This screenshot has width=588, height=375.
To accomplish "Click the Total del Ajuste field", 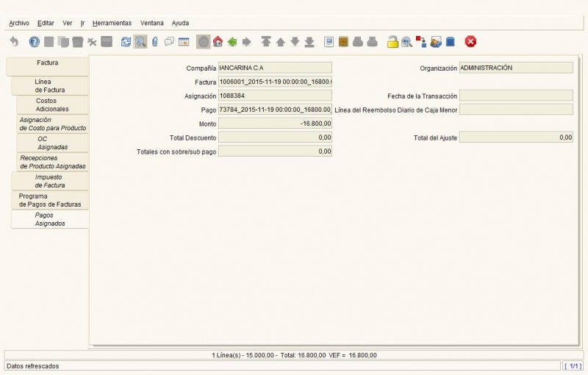I will (516, 137).
